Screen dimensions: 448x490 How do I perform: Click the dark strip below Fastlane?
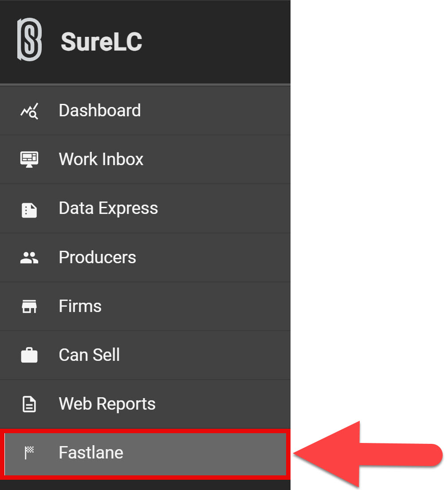145,485
